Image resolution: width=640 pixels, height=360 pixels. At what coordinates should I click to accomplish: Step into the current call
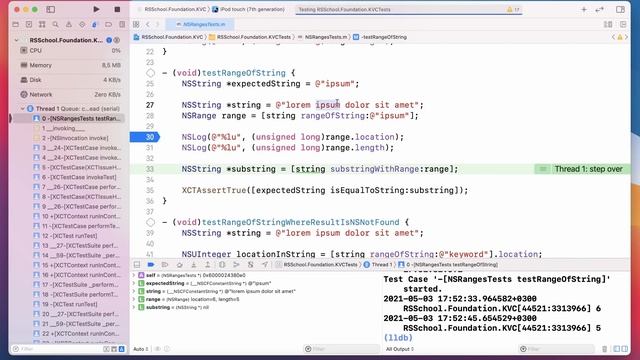(x=193, y=264)
